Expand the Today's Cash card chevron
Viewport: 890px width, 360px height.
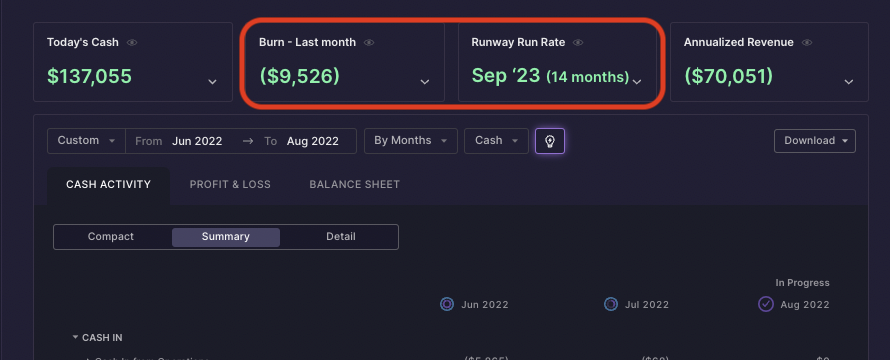212,82
